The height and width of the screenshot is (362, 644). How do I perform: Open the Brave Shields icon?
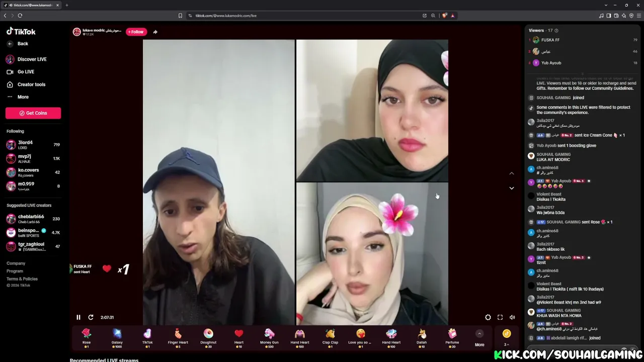tap(444, 16)
